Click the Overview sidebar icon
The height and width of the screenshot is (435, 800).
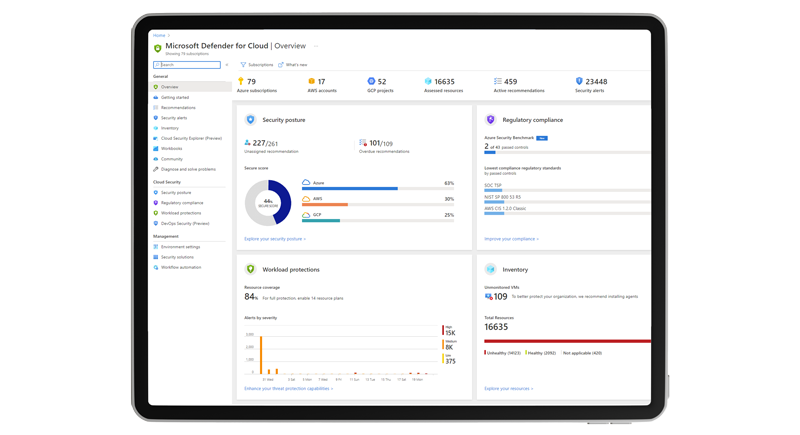coord(156,87)
